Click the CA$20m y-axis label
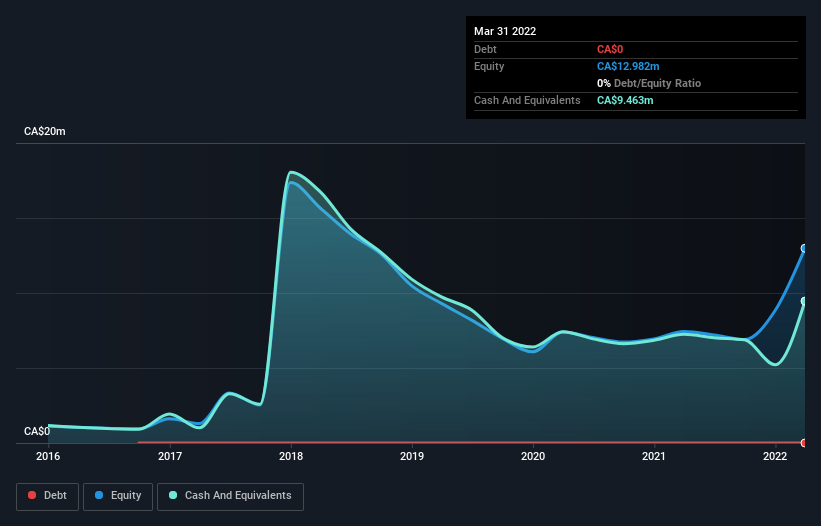 45,131
